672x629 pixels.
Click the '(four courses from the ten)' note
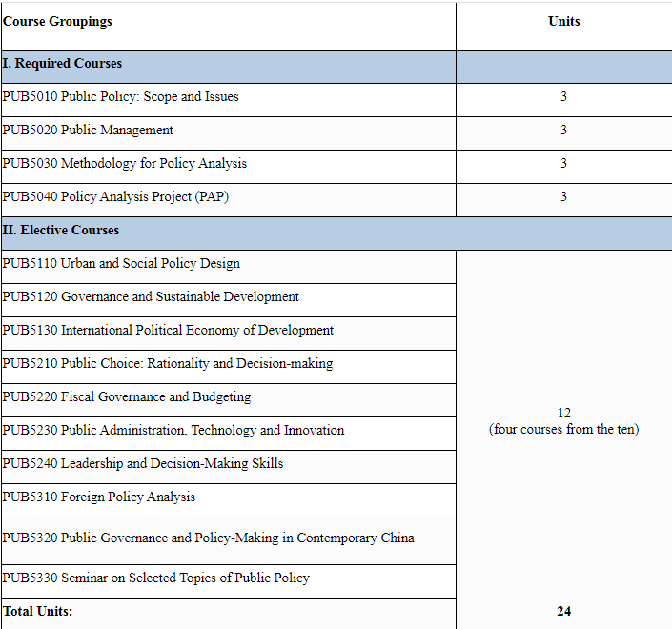pyautogui.click(x=564, y=429)
